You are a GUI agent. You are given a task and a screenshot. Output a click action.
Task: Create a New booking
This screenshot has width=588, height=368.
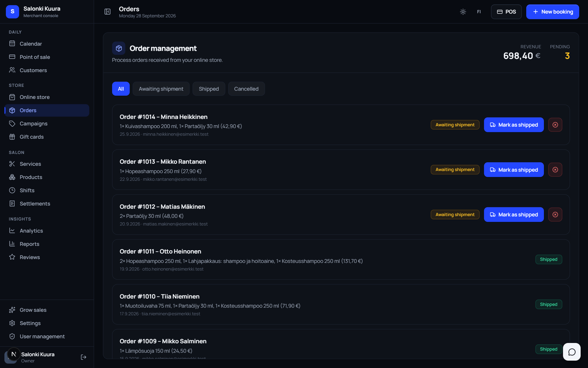coord(552,12)
